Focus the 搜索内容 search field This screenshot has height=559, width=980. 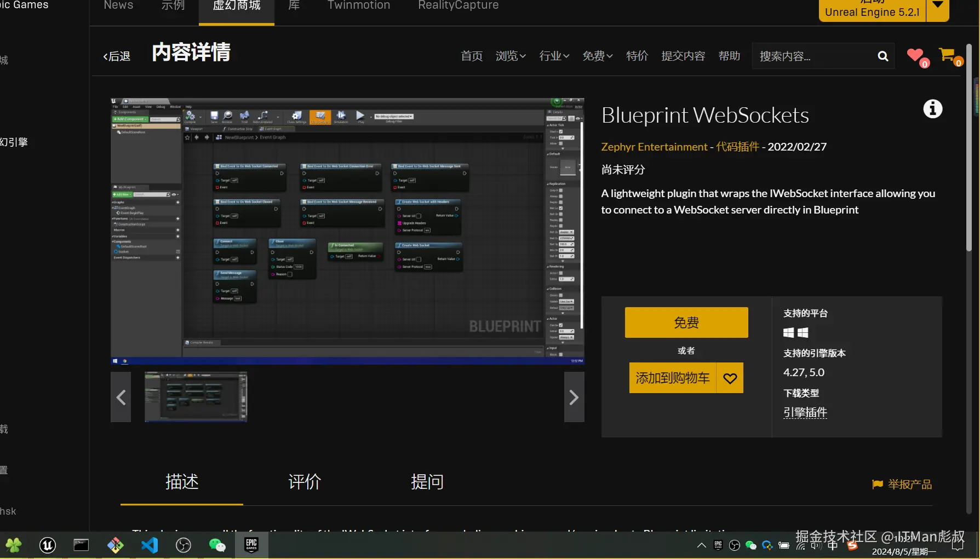(813, 56)
